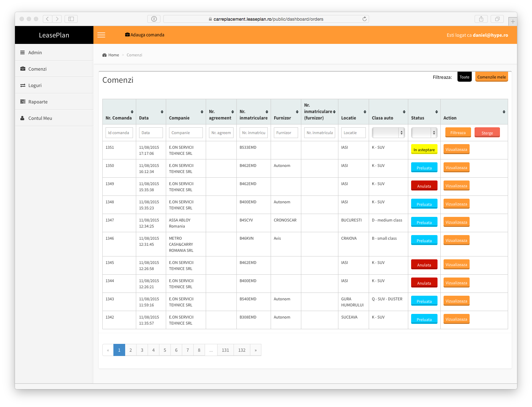
Task: Click the LeasePlan logo
Action: coord(54,35)
